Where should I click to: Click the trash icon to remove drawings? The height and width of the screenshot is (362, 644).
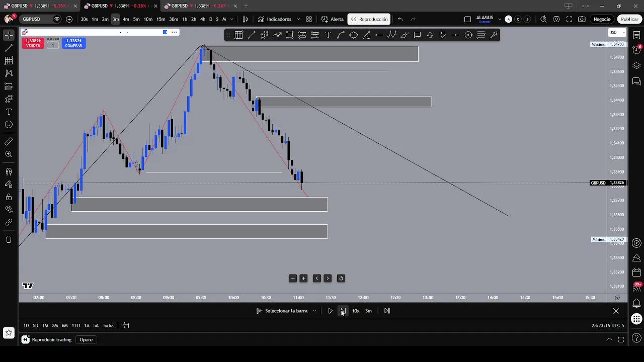click(x=9, y=239)
